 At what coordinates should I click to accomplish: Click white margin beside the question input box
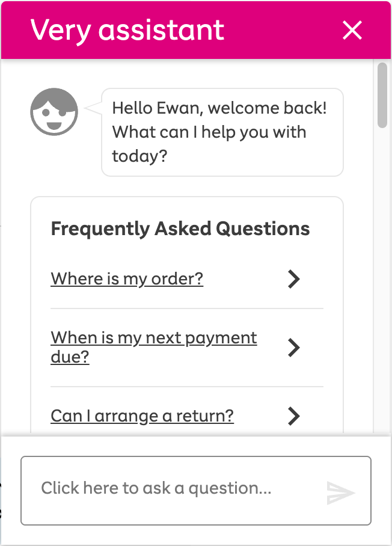(11, 489)
